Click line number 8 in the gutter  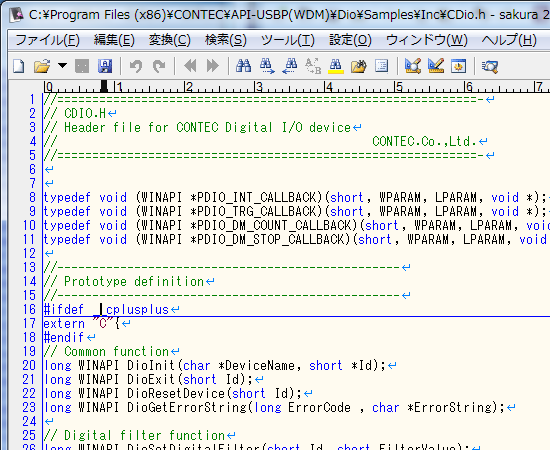(32, 197)
